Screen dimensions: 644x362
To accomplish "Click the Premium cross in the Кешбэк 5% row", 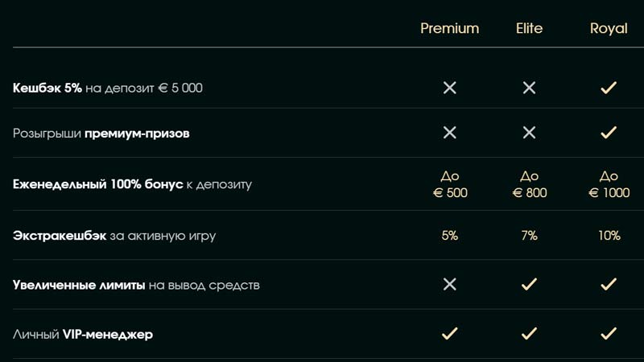I will click(x=450, y=88).
